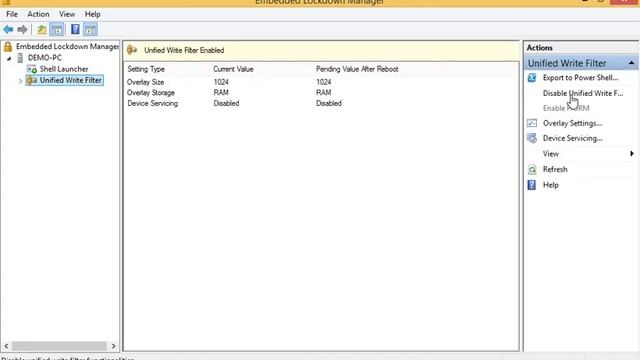
Task: Toggle the action pane toolbar icon
Action: pyautogui.click(x=90, y=29)
